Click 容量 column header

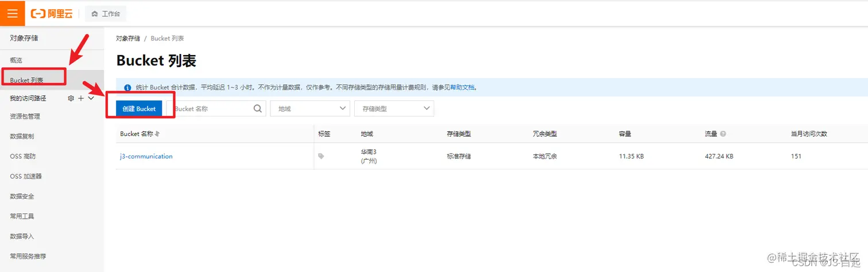click(x=625, y=134)
